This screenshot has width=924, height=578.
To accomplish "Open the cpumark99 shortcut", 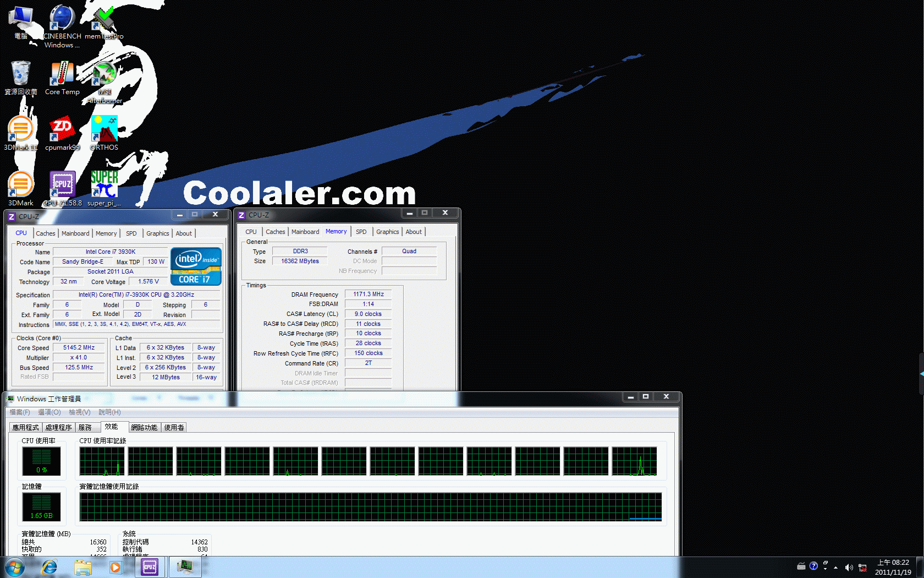I will [x=62, y=133].
